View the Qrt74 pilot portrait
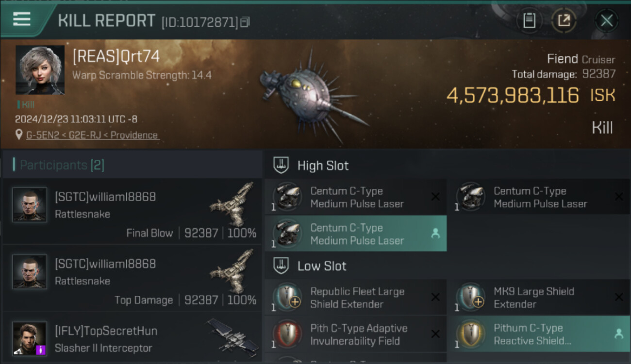This screenshot has height=364, width=631. [40, 70]
